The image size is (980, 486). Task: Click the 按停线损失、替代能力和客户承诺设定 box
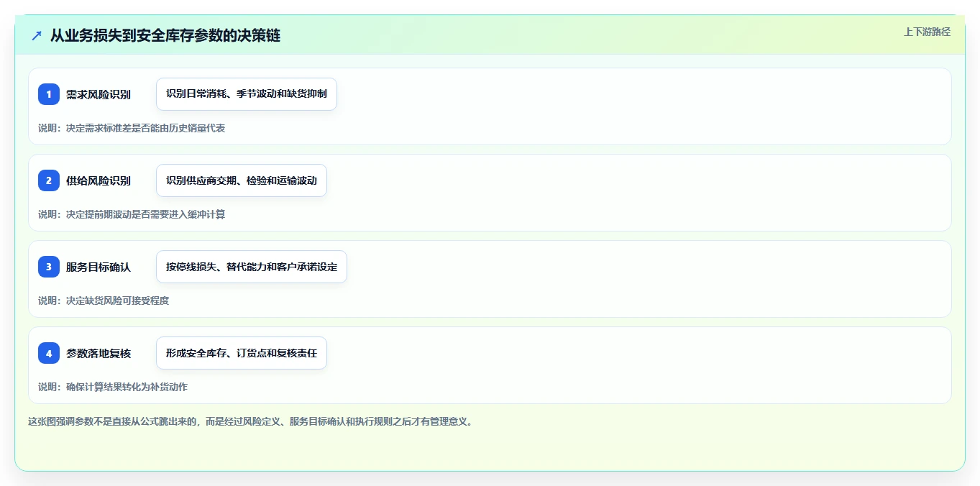coord(252,267)
